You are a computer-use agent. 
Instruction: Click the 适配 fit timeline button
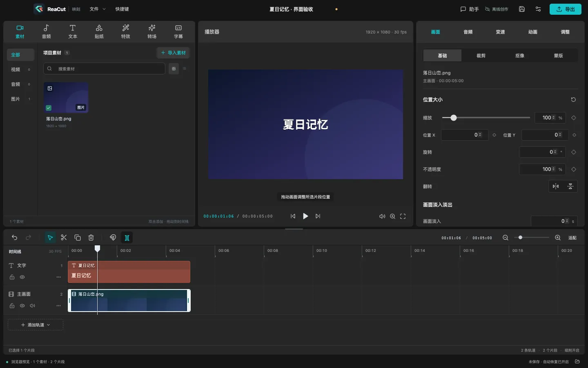pyautogui.click(x=572, y=238)
